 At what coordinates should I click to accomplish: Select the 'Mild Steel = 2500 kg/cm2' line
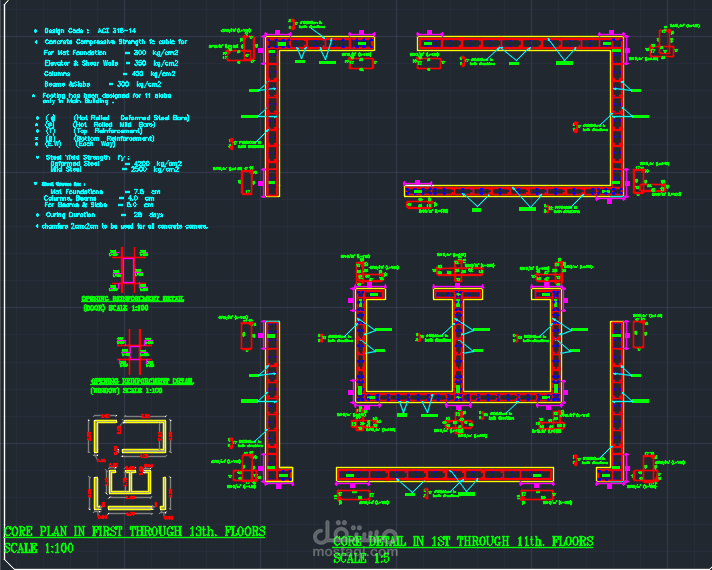[115, 169]
